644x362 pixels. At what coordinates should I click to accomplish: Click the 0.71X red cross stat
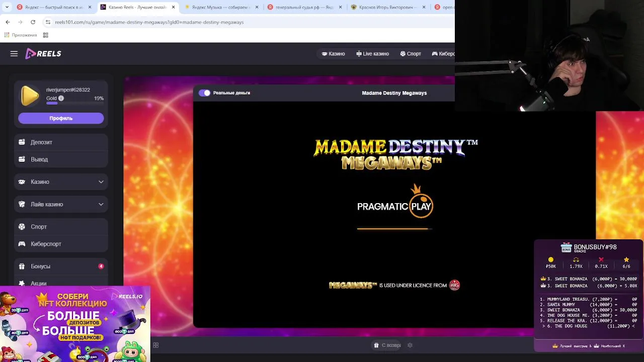click(601, 263)
